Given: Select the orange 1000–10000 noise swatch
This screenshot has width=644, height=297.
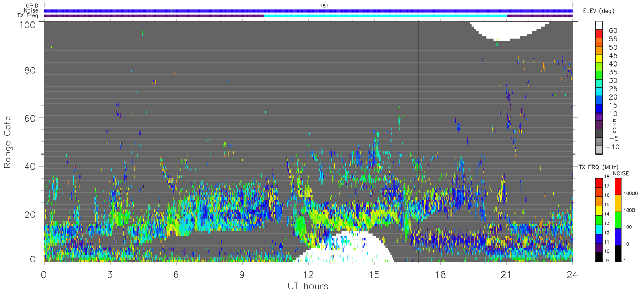Looking at the screenshot, I should click(617, 203).
